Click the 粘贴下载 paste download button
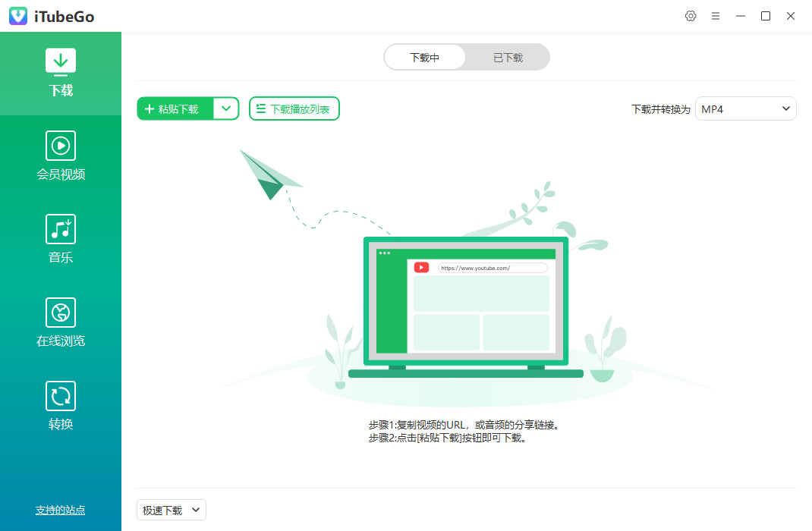The image size is (812, 531). pos(178,108)
